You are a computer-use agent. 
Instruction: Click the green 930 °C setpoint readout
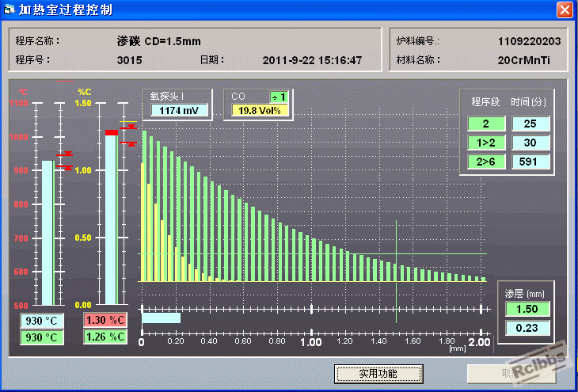point(42,337)
